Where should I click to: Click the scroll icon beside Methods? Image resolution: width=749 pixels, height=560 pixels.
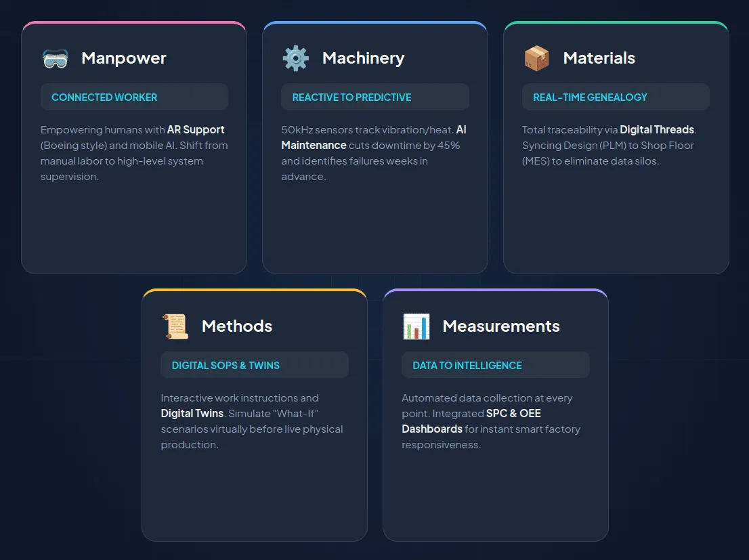pos(175,326)
